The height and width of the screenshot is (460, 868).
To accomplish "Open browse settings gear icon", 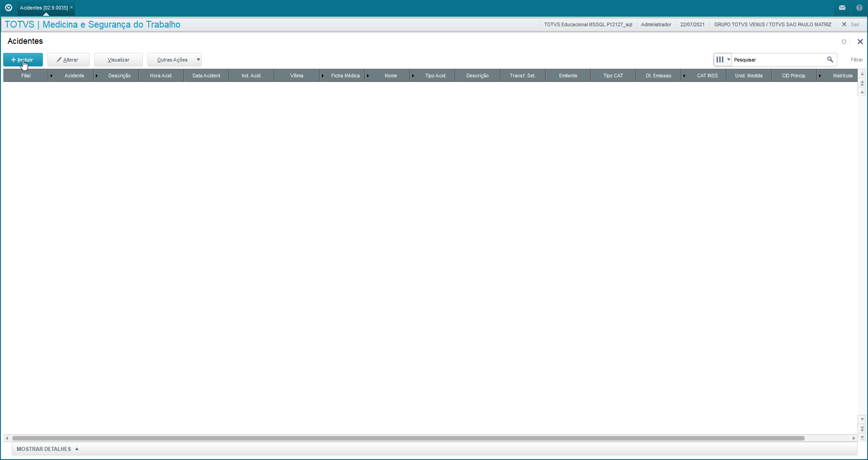I will pyautogui.click(x=844, y=42).
